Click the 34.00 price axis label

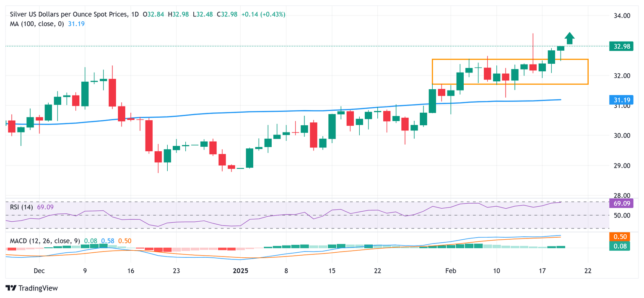point(621,16)
